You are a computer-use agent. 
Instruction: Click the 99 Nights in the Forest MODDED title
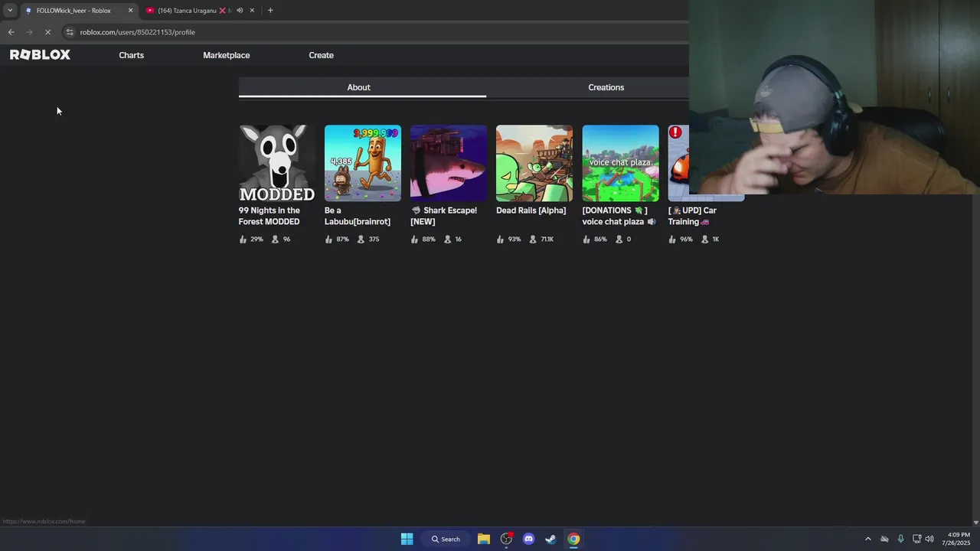pos(269,216)
